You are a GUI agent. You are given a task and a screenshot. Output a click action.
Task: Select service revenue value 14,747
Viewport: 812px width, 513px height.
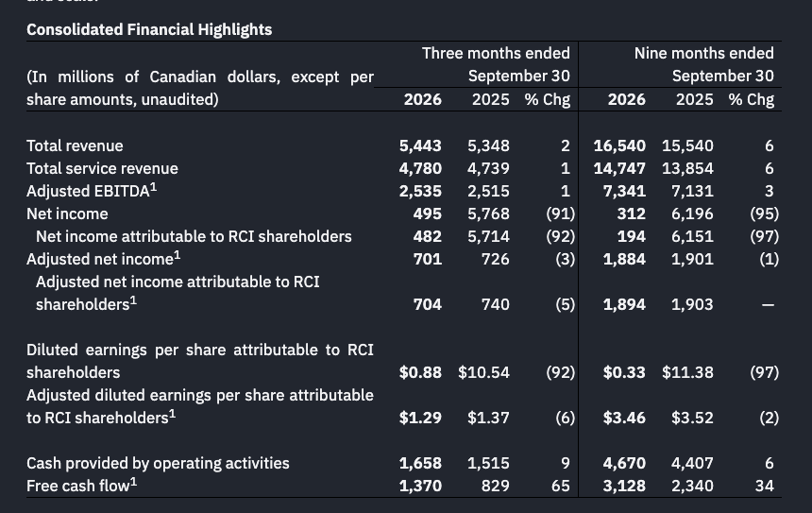pyautogui.click(x=619, y=168)
